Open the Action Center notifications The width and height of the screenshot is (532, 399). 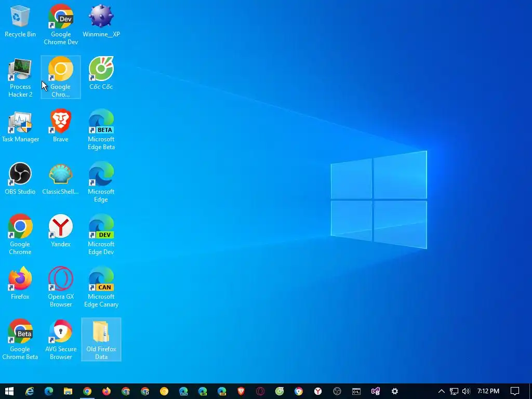click(515, 391)
